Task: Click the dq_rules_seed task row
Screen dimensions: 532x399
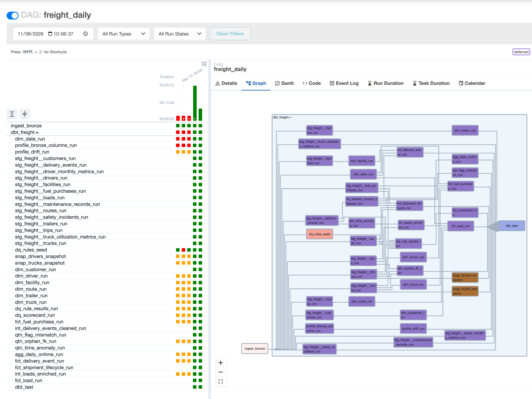Action: point(105,250)
